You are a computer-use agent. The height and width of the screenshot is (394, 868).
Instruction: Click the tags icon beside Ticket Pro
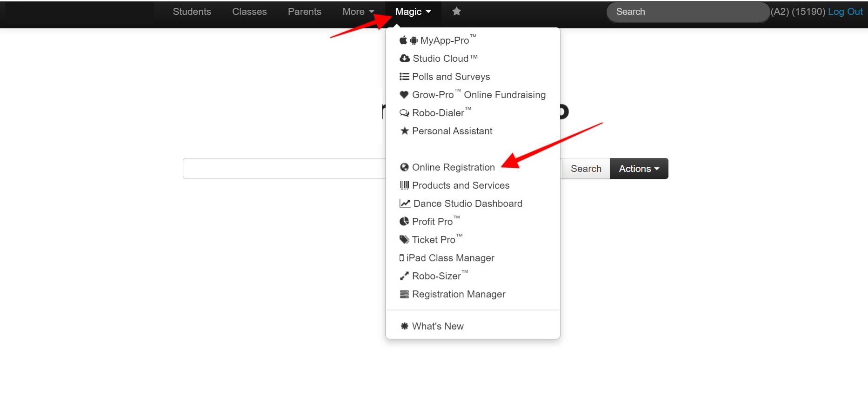(404, 240)
